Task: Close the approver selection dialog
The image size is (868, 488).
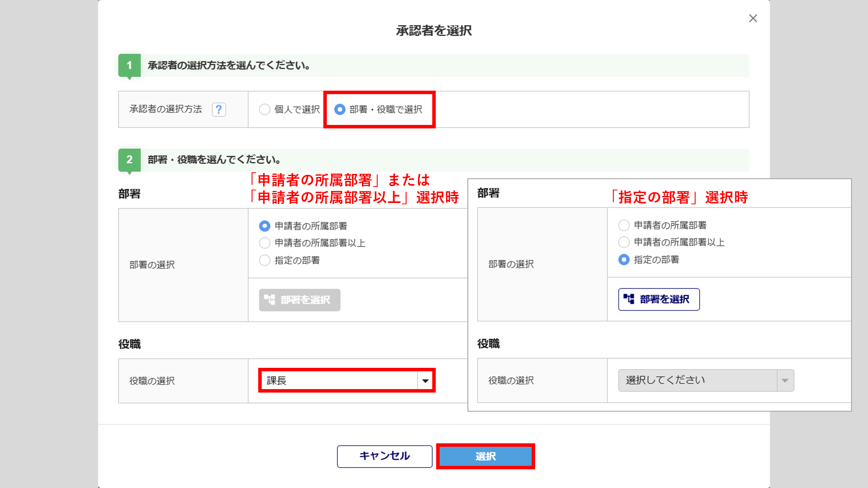Action: (753, 18)
